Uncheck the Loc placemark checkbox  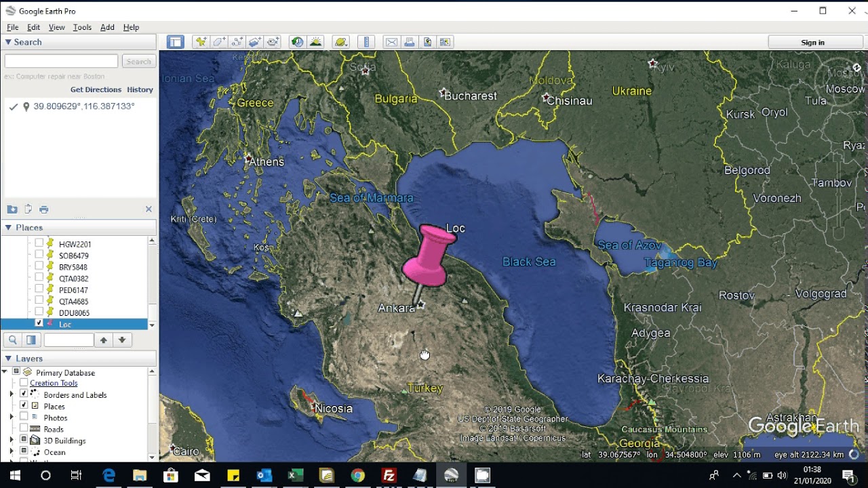pyautogui.click(x=39, y=323)
